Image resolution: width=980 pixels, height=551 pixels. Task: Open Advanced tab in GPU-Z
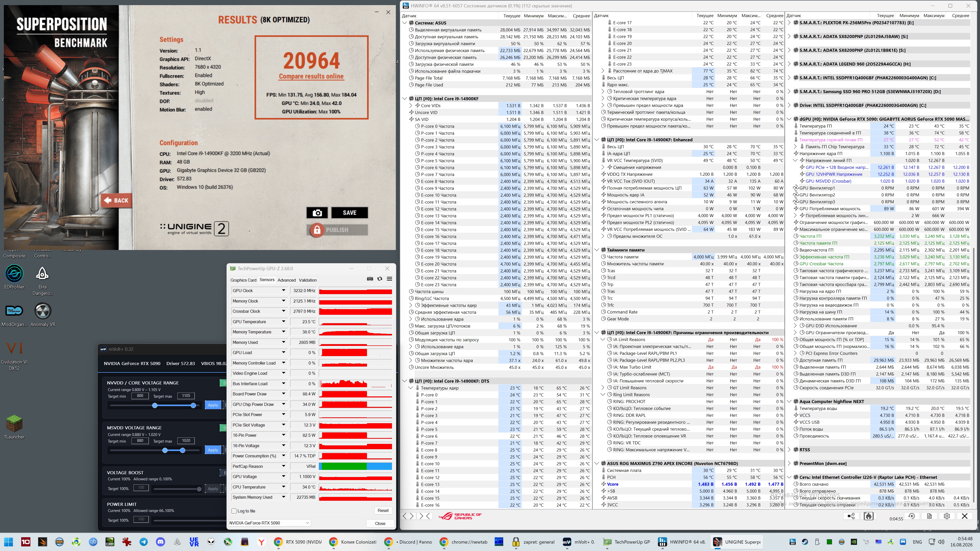click(286, 280)
